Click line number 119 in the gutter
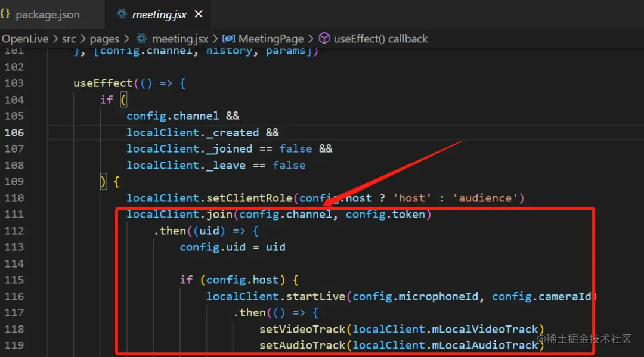Viewport: 644px width, 357px height. [14, 346]
